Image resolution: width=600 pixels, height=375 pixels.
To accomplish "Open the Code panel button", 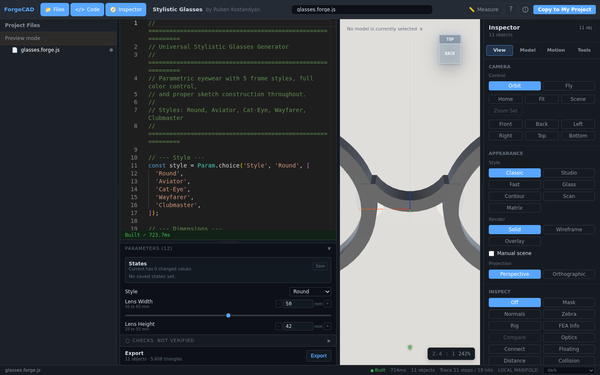I will 87,10.
